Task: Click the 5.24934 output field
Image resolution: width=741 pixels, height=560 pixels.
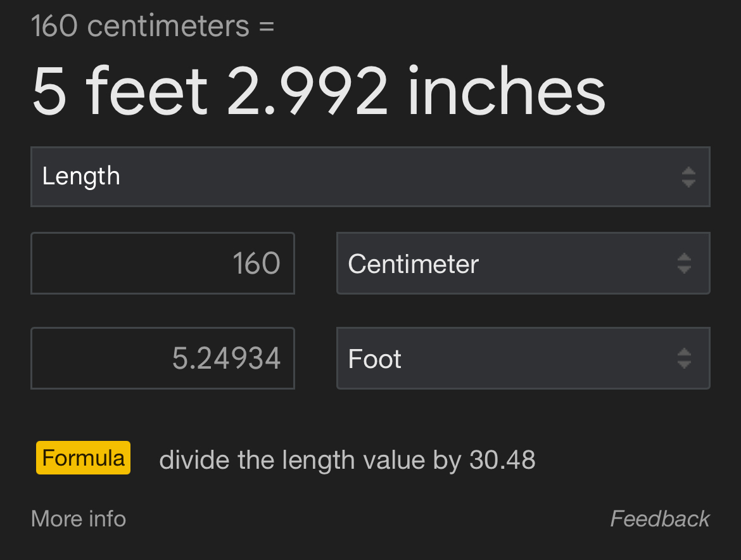Action: (x=163, y=358)
